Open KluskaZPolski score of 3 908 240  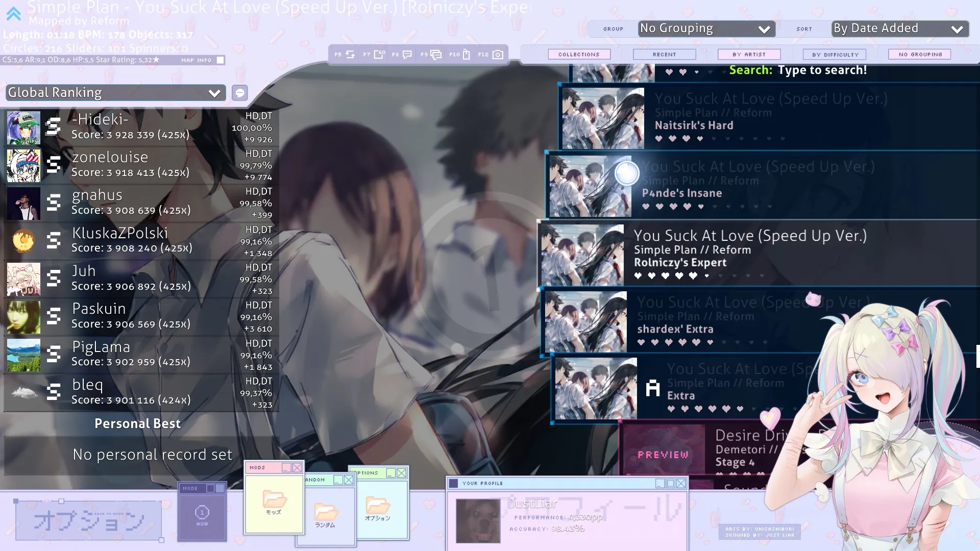point(141,241)
